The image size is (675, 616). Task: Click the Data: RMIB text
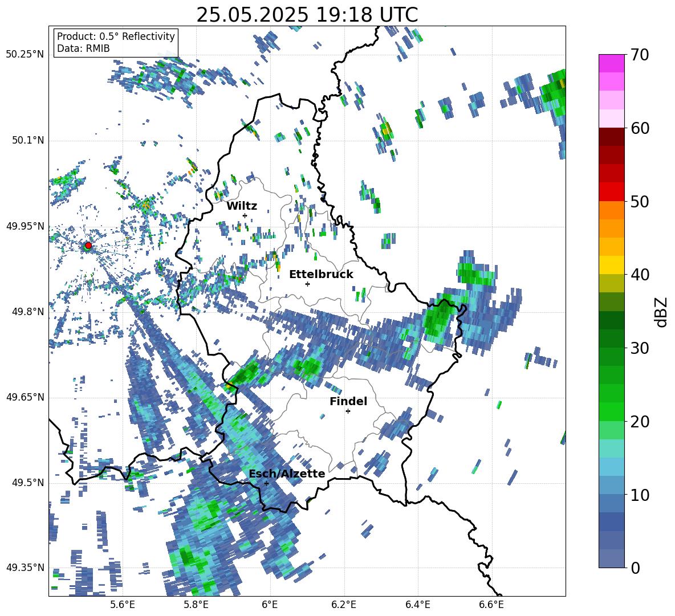coord(83,48)
